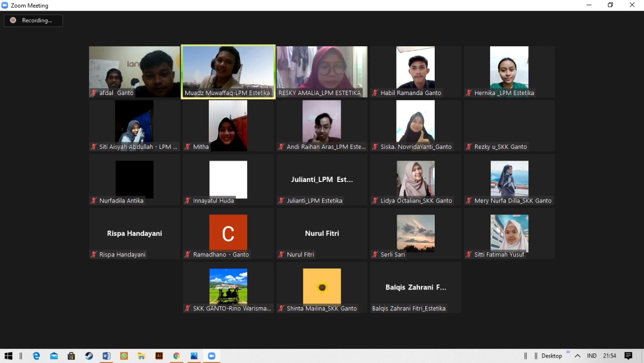The width and height of the screenshot is (644, 363).
Task: Open Microsoft Word from the taskbar
Action: coord(106,356)
